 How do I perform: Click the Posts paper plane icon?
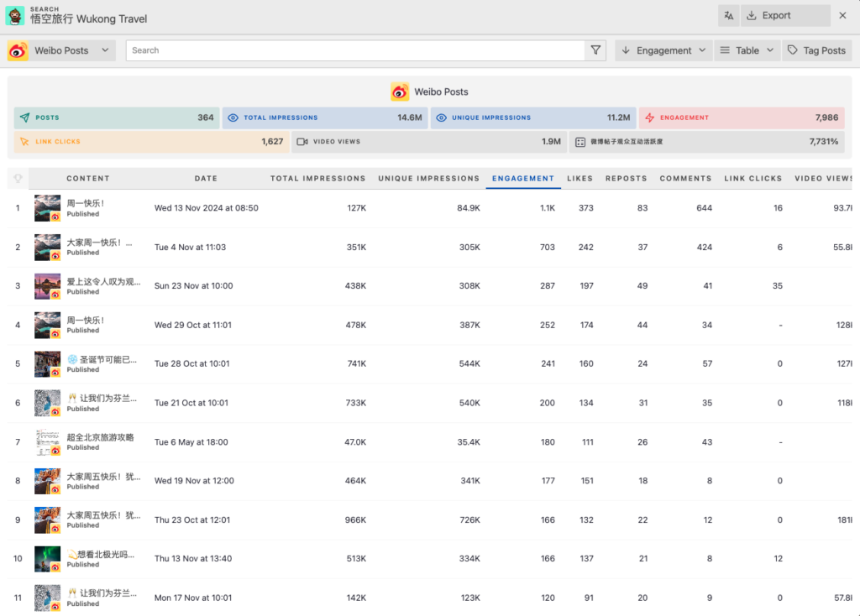pos(24,118)
